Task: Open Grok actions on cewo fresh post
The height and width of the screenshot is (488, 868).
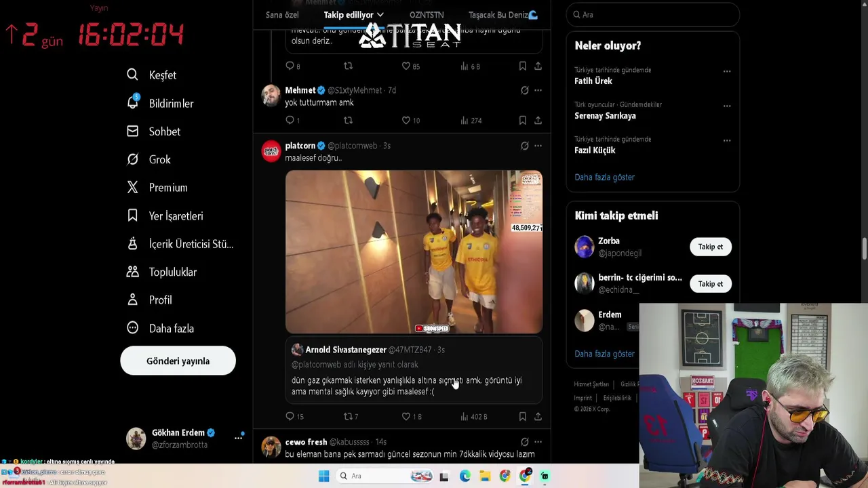Action: [x=524, y=442]
